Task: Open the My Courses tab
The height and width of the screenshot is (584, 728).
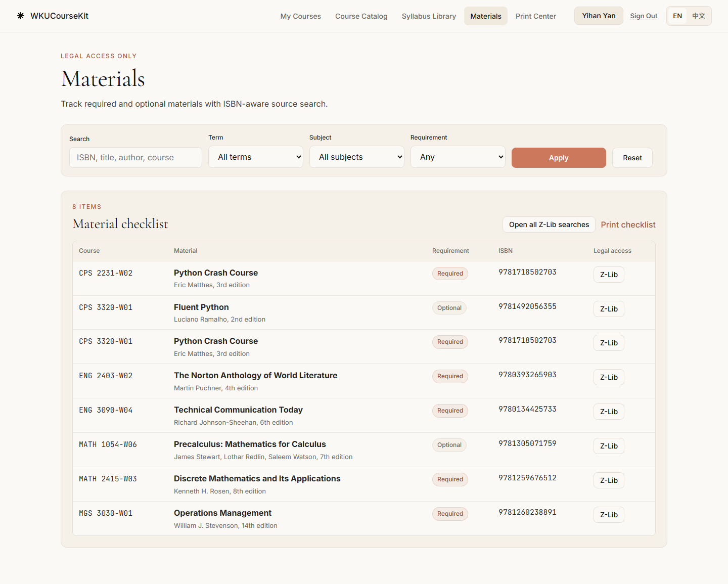Action: pyautogui.click(x=300, y=16)
